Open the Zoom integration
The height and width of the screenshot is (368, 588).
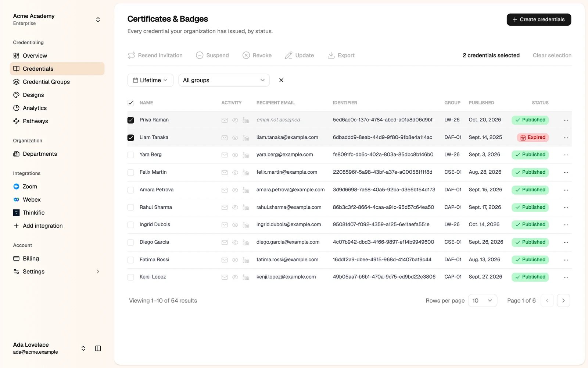tap(57, 187)
